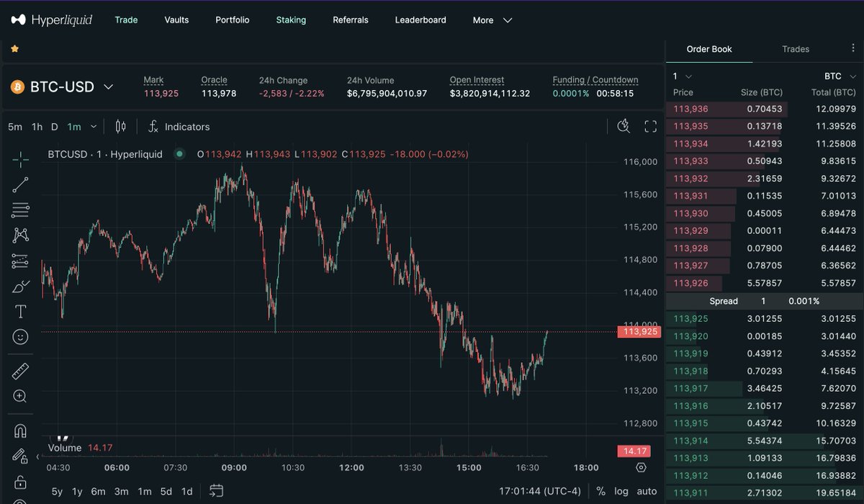
Task: Switch to the Trades tab
Action: tap(796, 49)
